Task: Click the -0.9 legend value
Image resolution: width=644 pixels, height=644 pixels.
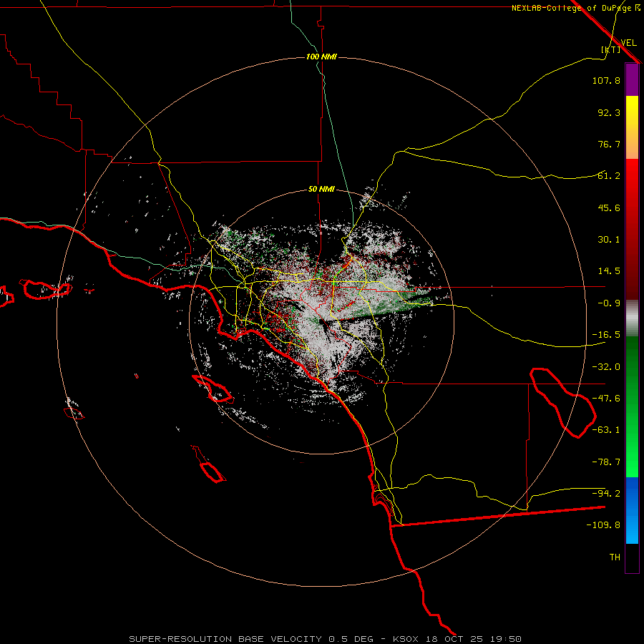Action: (x=609, y=303)
